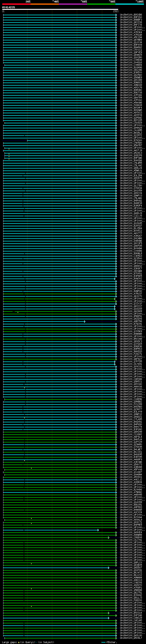This screenshot has height=644, width=146.
Task: Select hit label UniRef100_Q49XE4
Action: click(x=131, y=532)
